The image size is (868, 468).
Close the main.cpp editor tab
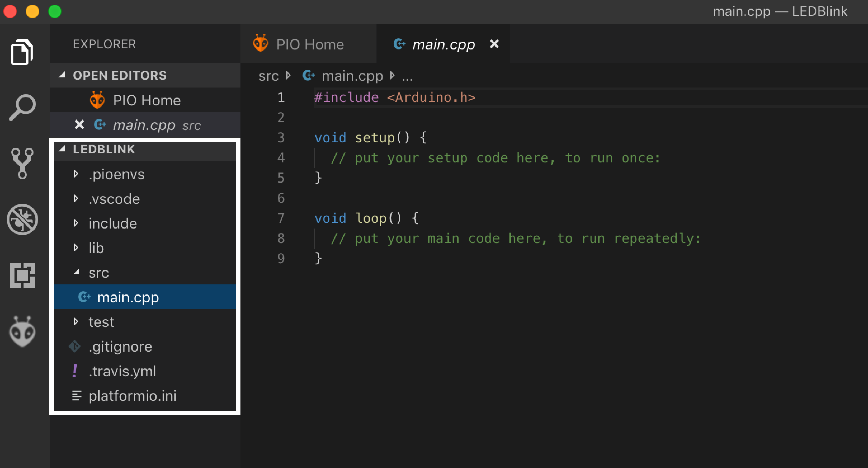[494, 44]
